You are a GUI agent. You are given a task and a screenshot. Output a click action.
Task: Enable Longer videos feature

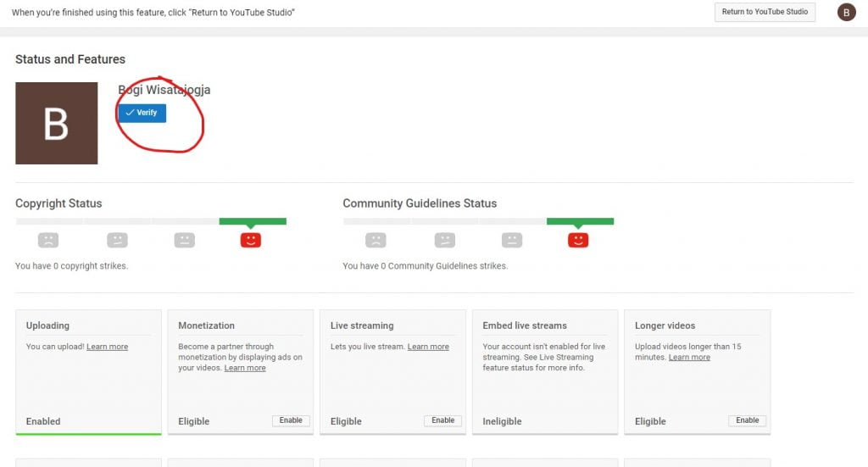tap(748, 420)
